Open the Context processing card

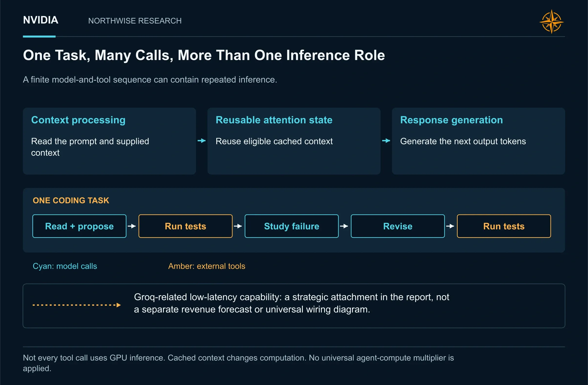pos(110,141)
